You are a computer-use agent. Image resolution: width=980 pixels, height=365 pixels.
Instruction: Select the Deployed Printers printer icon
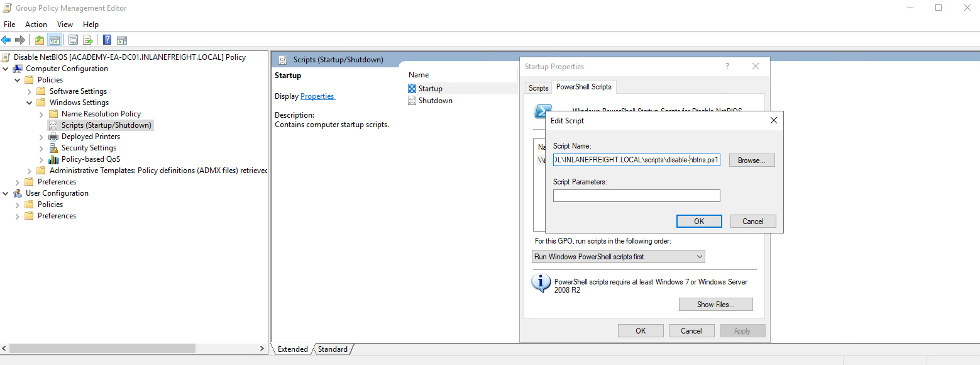coord(53,137)
